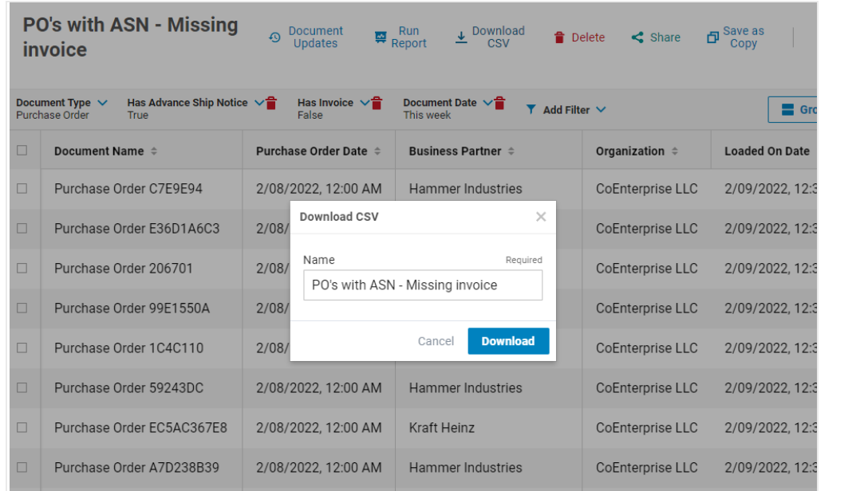Check the box for Purchase Order A7D238B39
Viewport: 868px width, 491px height.
point(22,467)
